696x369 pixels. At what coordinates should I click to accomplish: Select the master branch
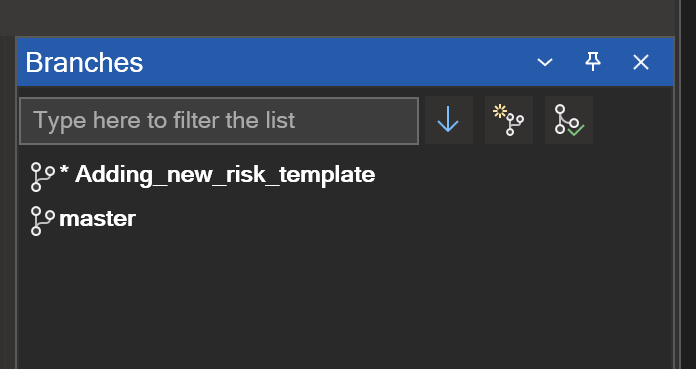[x=97, y=219]
